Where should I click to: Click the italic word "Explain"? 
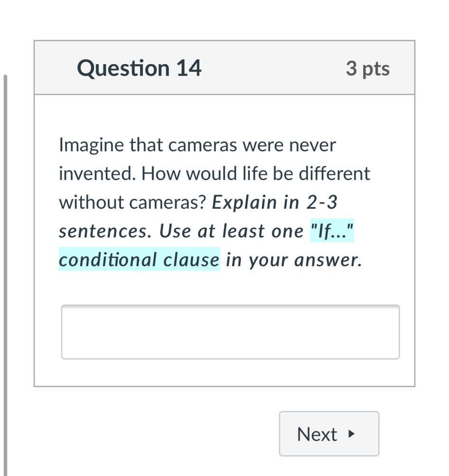click(244, 203)
